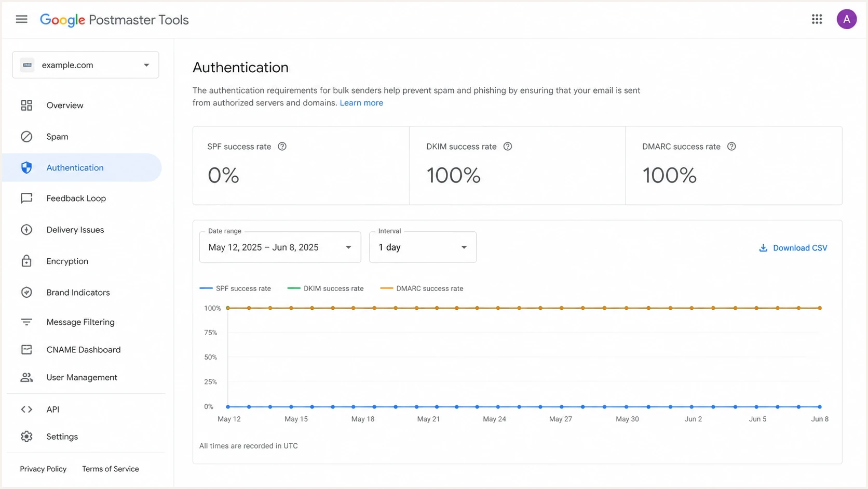Image resolution: width=868 pixels, height=489 pixels.
Task: Click the SPF data point at Jun 8
Action: point(820,407)
